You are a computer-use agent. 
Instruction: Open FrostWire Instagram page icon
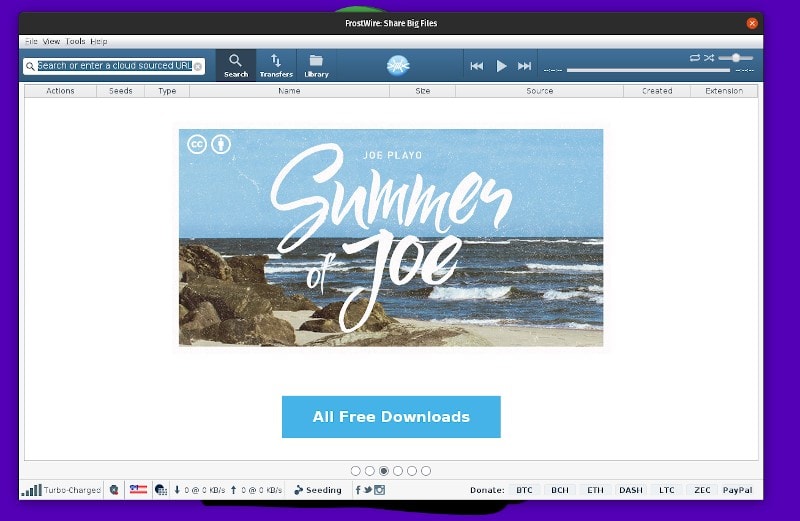click(x=380, y=490)
